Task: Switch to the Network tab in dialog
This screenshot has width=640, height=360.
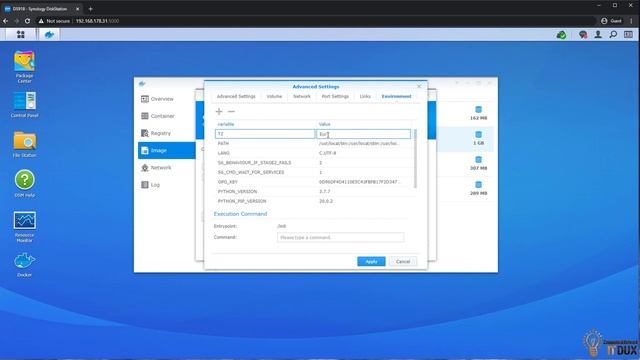Action: coord(302,96)
